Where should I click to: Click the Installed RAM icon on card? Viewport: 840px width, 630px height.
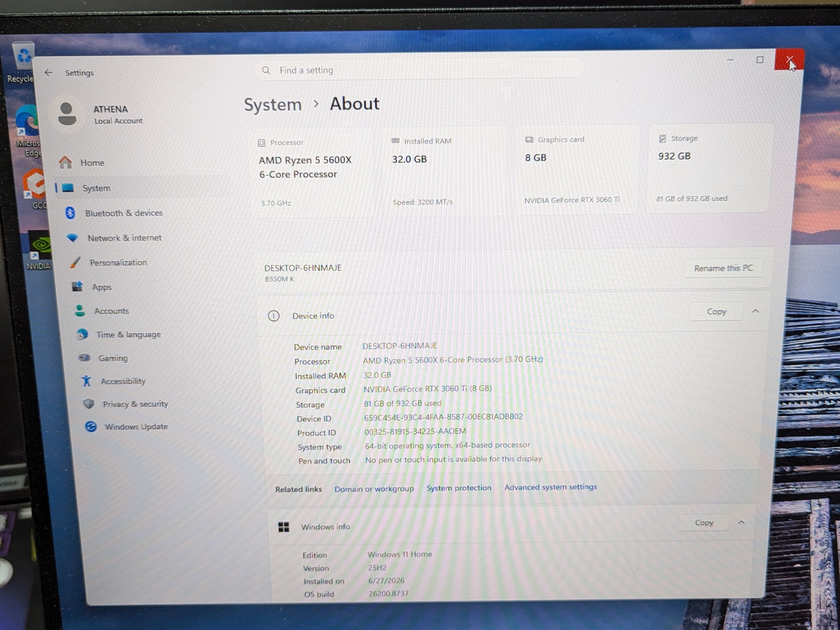395,141
